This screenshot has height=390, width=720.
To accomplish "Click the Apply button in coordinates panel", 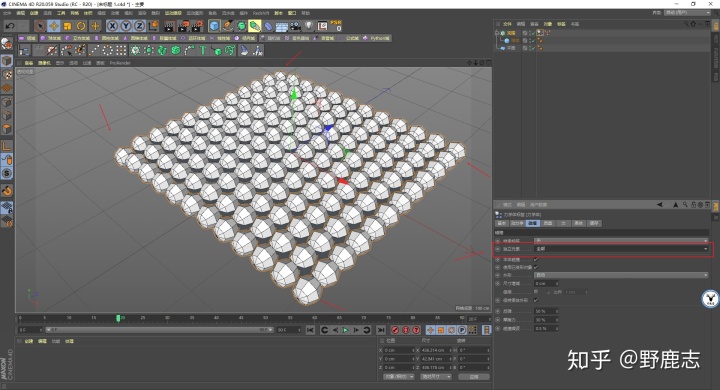I will click(474, 377).
